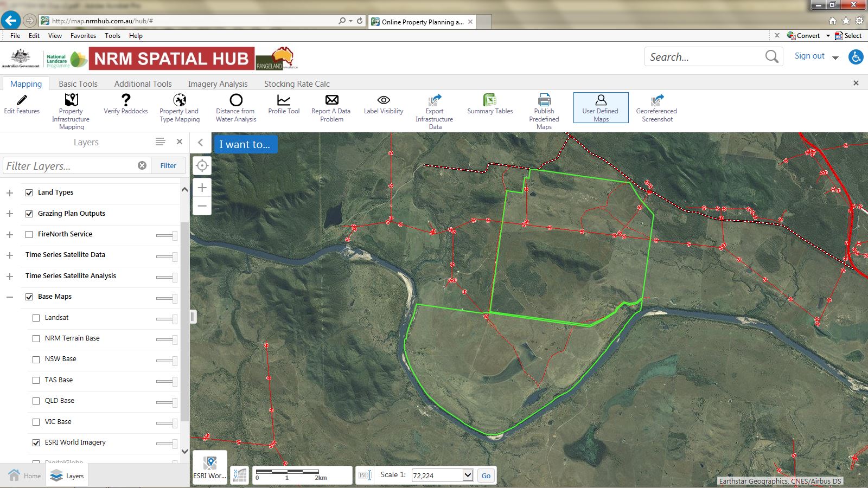Expand the Time Series Satellite Data group
The image size is (868, 488).
[x=10, y=255]
